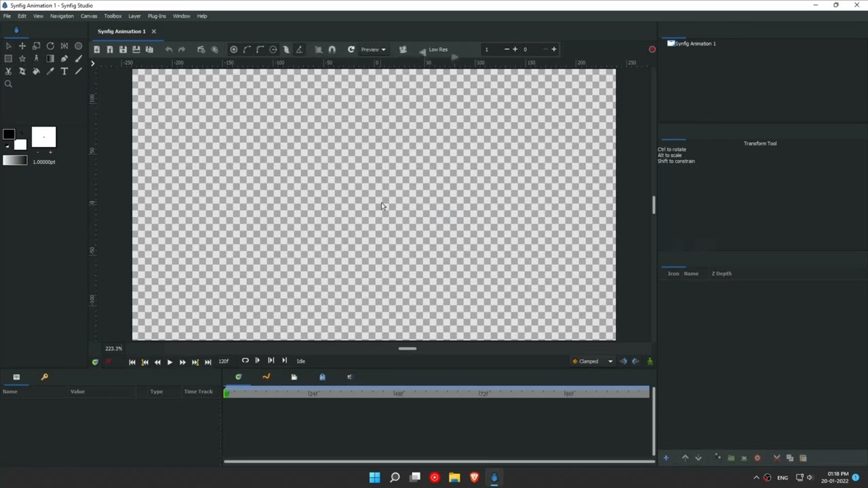Select the Zoom magnifier tool
868x488 pixels.
pos(8,84)
